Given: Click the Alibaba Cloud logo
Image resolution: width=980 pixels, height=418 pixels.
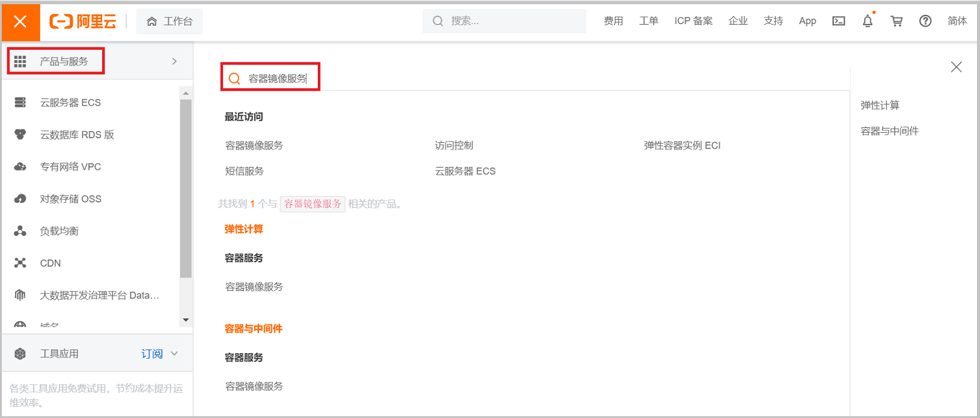Looking at the screenshot, I should (83, 22).
